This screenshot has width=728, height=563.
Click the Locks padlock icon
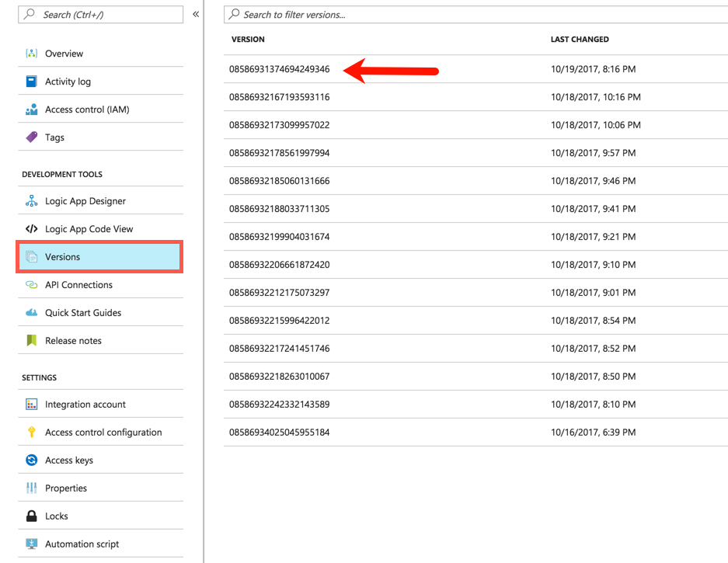coord(31,516)
